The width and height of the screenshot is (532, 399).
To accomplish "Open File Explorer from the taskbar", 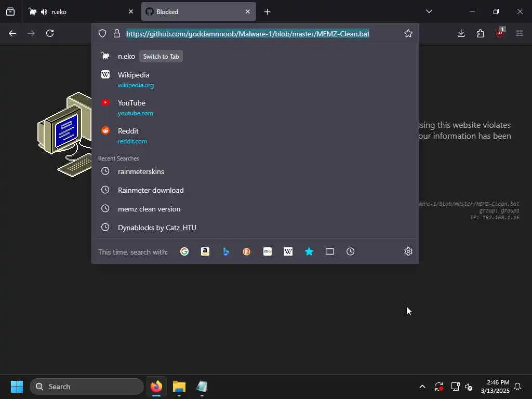I will pos(179,387).
